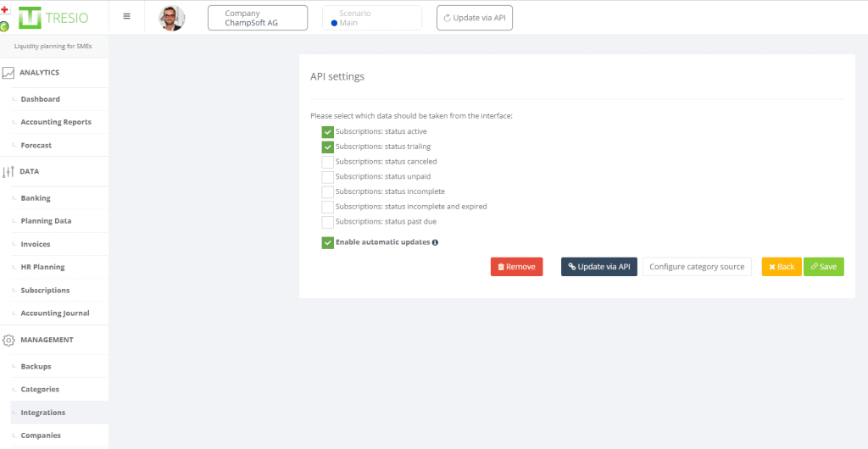Open the Scenario Main selector
This screenshot has width=868, height=449.
pos(372,18)
